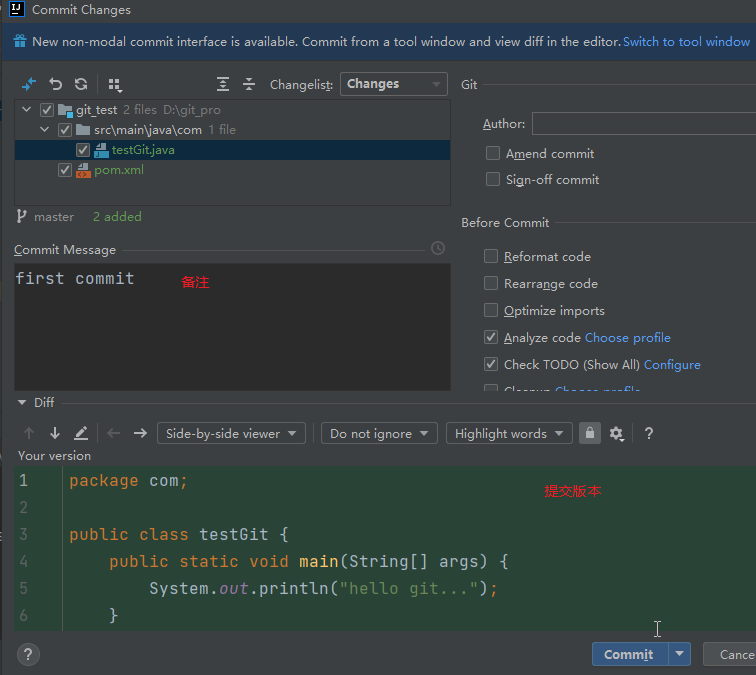Click the Collapse All icon
Viewport: 756px width, 675px height.
[x=249, y=84]
